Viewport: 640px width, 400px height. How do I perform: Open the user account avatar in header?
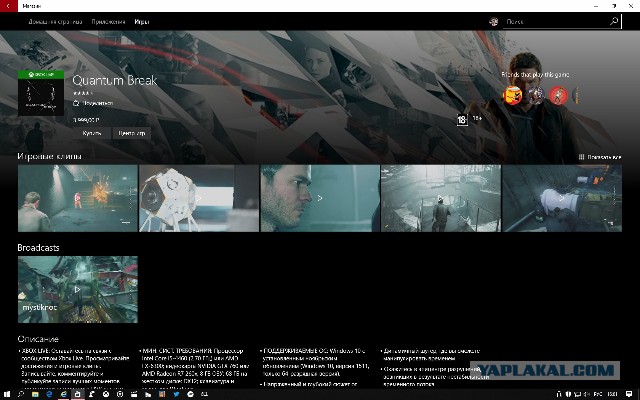tap(493, 22)
